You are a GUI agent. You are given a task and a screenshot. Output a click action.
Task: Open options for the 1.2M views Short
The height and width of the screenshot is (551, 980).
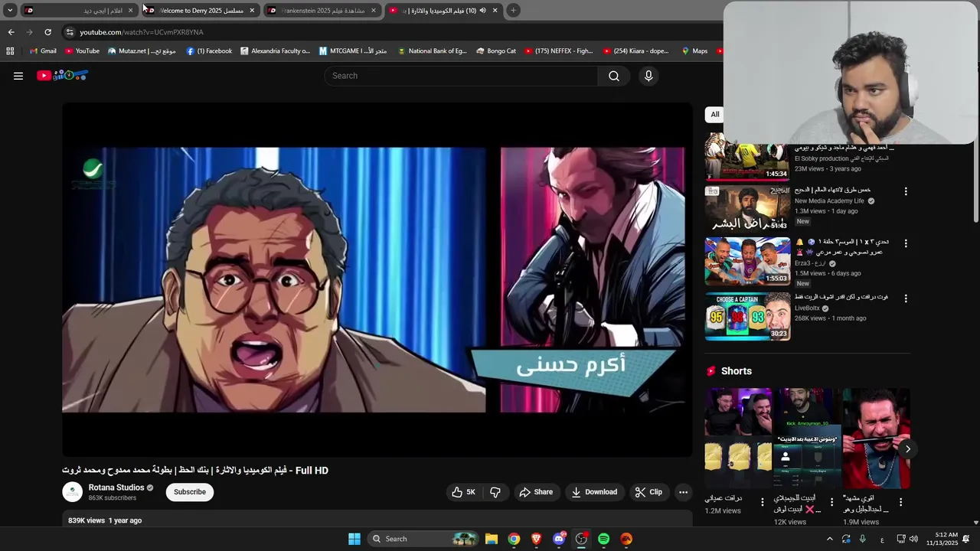[x=762, y=503]
